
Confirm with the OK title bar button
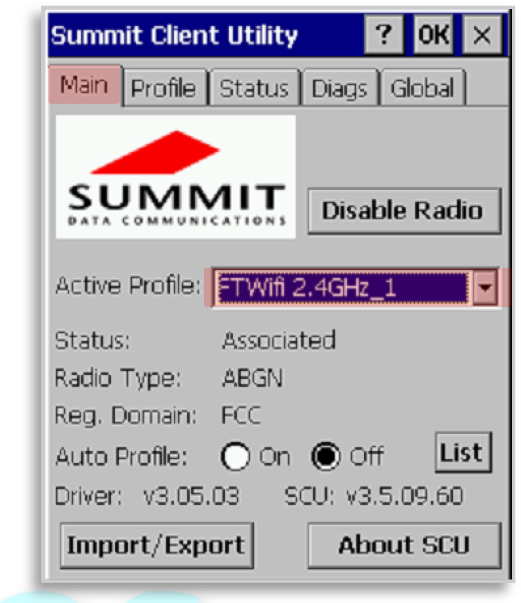point(433,35)
